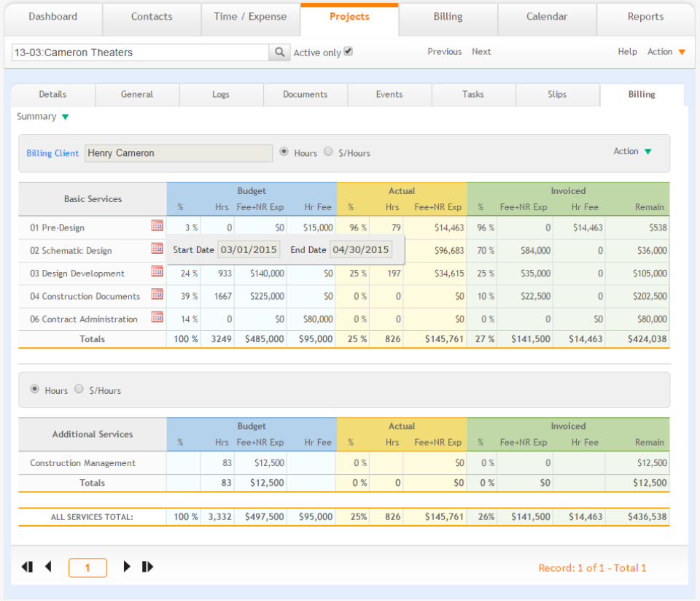The image size is (700, 601).
Task: Switch to the Details sub-tab
Action: [52, 95]
